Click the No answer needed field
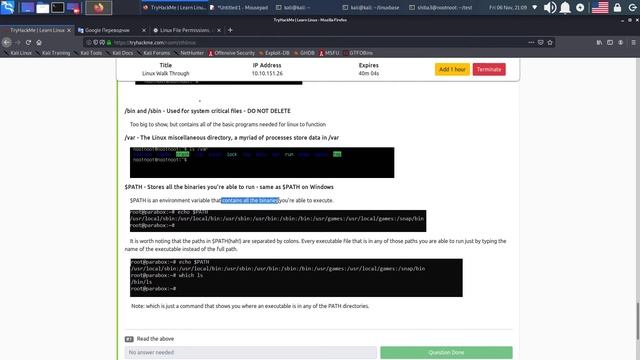 251,352
